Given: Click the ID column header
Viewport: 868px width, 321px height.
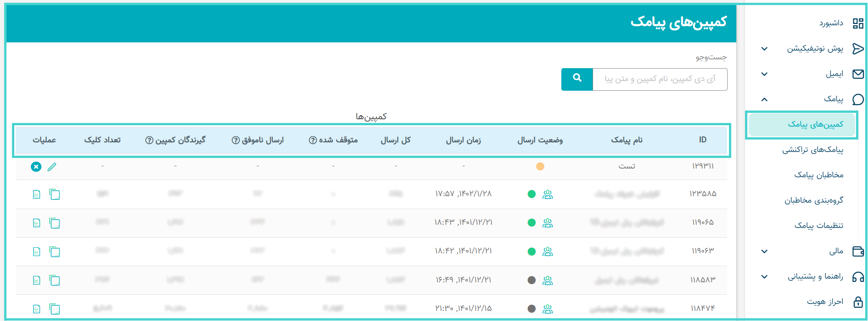Looking at the screenshot, I should [703, 140].
